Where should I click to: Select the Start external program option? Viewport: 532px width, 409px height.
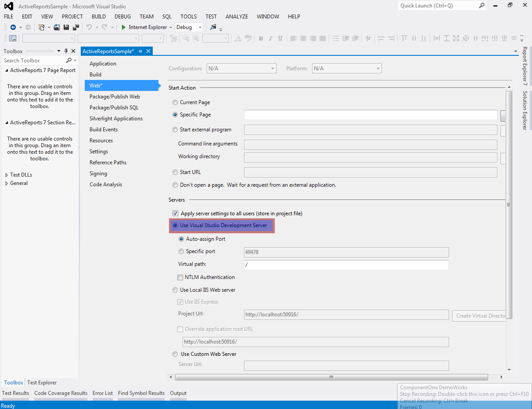click(176, 130)
